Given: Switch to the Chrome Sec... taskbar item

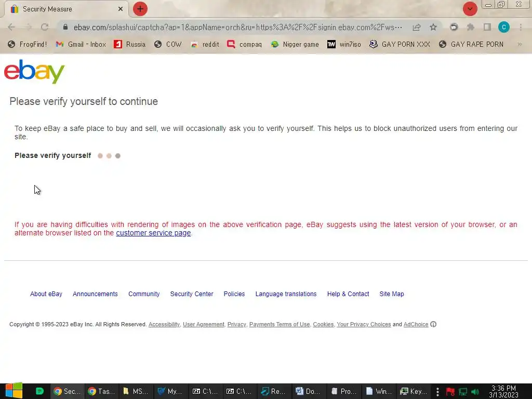Looking at the screenshot, I should coord(67,392).
